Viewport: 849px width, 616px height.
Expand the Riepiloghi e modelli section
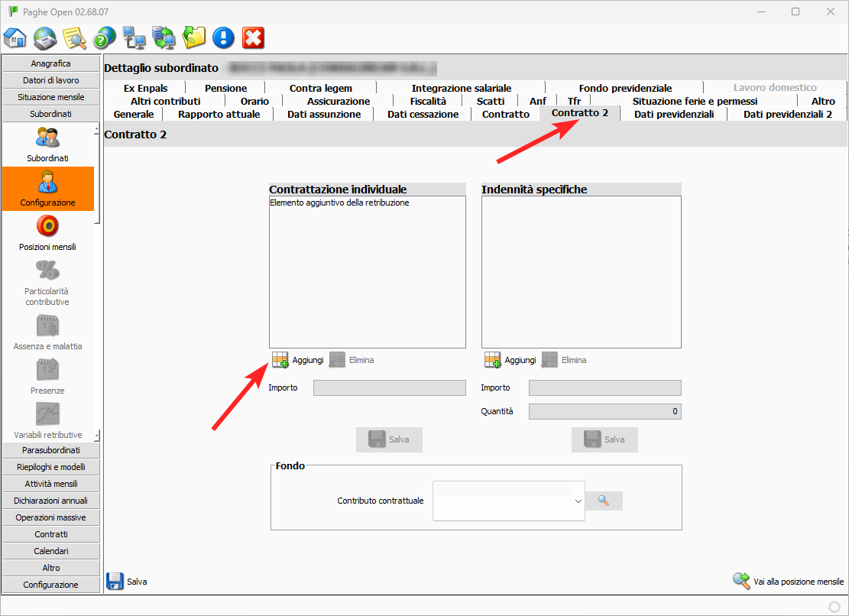tap(50, 467)
